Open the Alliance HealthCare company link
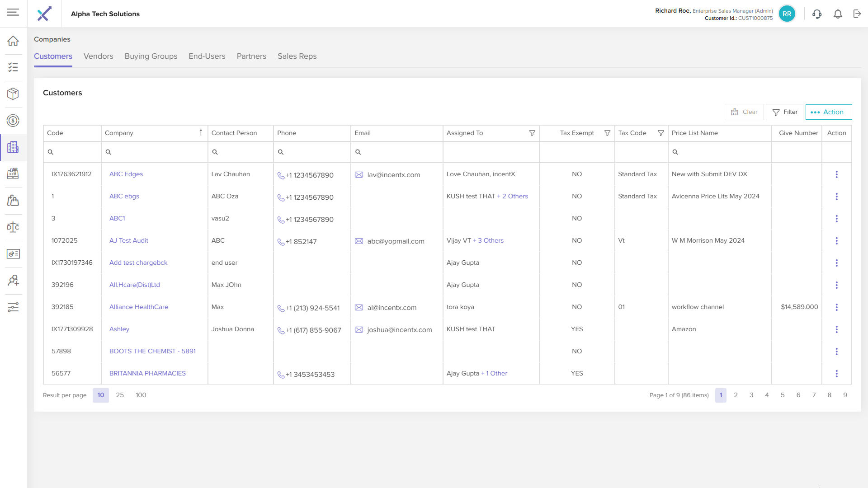The width and height of the screenshot is (868, 488). [138, 307]
